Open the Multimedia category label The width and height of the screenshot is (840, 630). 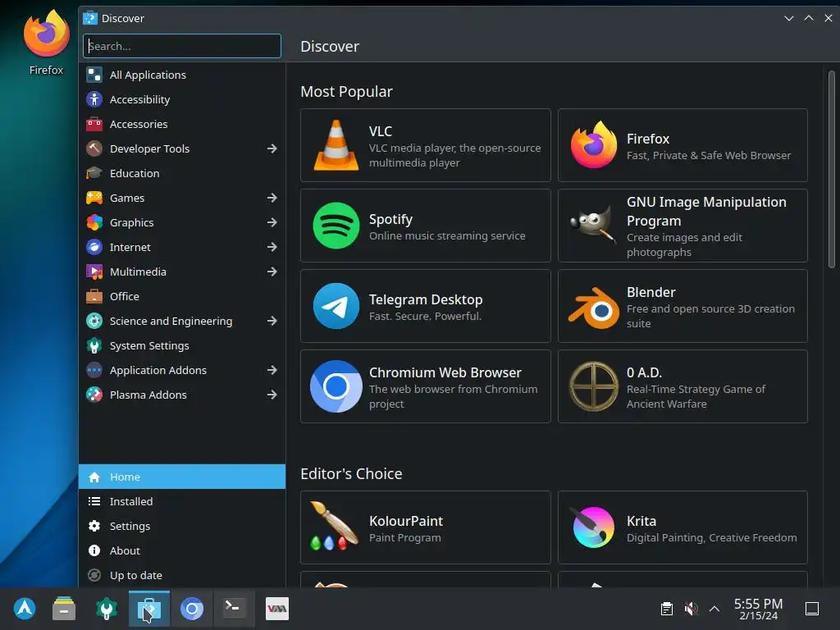[x=138, y=272]
